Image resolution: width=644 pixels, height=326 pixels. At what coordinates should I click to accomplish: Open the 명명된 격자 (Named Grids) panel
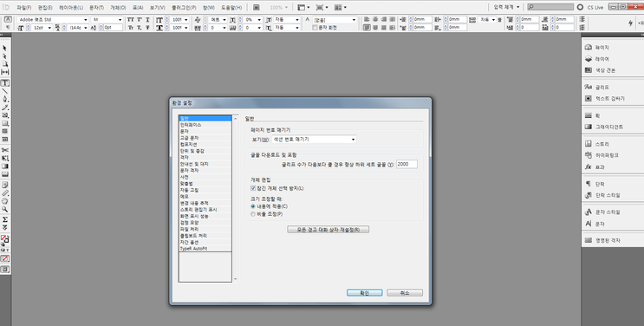pos(602,240)
